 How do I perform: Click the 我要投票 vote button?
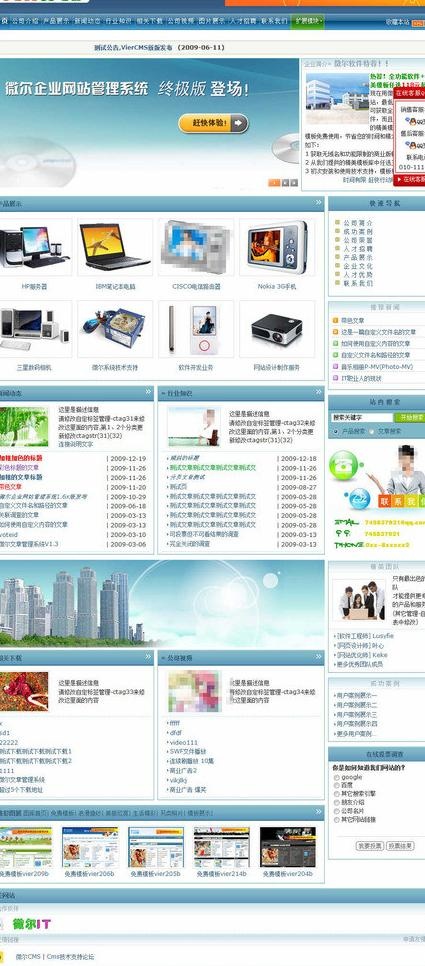[x=371, y=846]
